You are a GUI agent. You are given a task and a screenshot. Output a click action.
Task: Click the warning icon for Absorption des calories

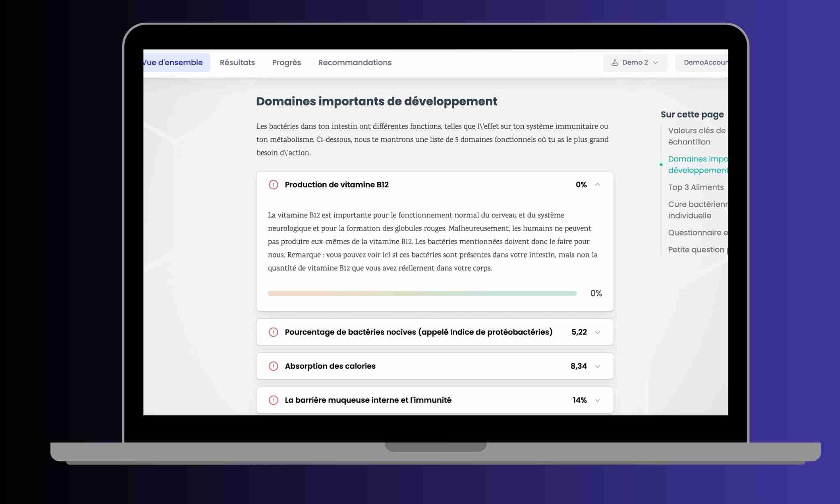point(273,366)
